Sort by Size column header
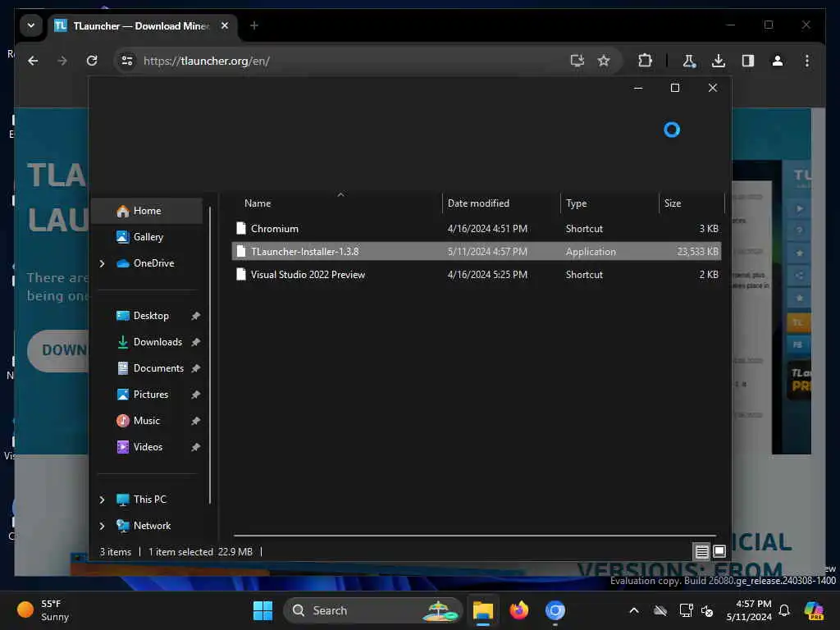The height and width of the screenshot is (630, 840). [691, 203]
